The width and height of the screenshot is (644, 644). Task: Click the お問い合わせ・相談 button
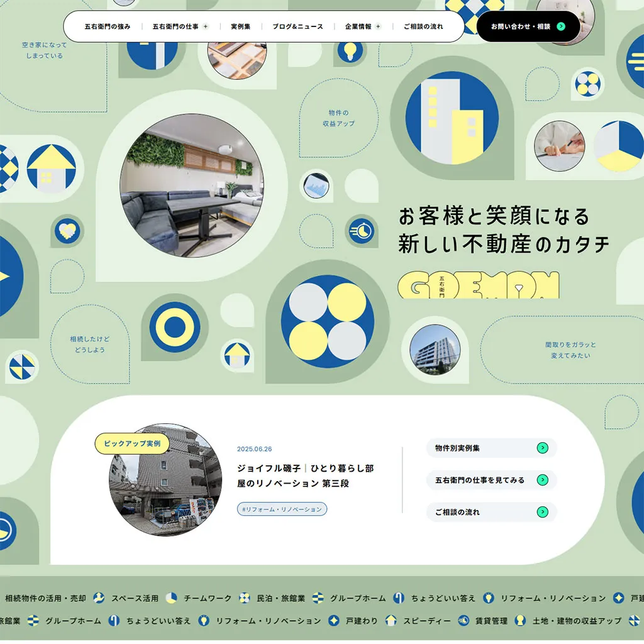tap(527, 26)
